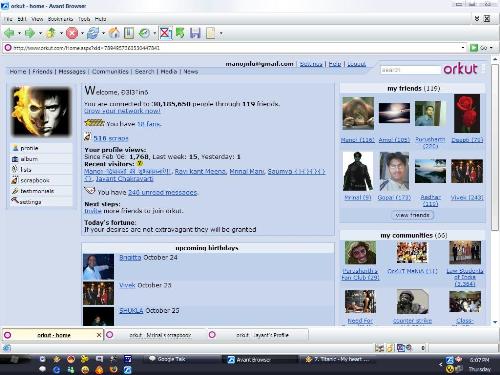
Task: Go back with the green left arrow
Action: pos(9,33)
